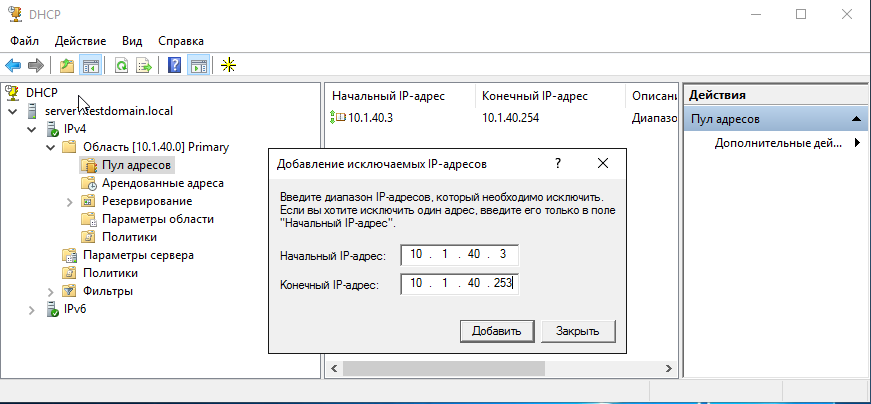This screenshot has width=871, height=404.
Task: Toggle the Action pane toolbar icon
Action: pos(198,66)
